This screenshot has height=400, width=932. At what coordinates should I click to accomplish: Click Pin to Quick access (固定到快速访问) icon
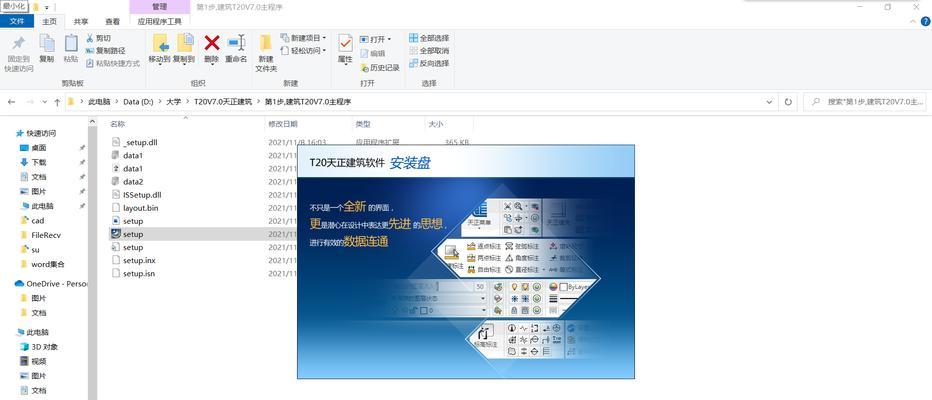tap(18, 43)
